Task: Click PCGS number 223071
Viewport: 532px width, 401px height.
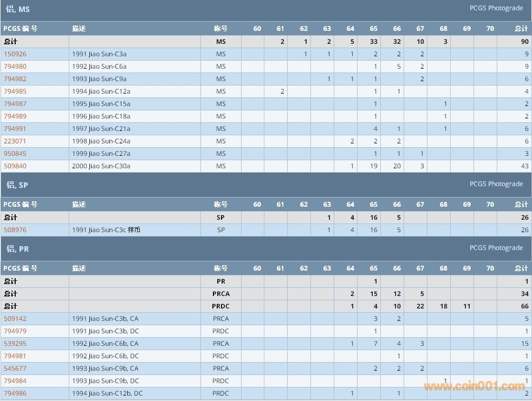Action: point(15,141)
